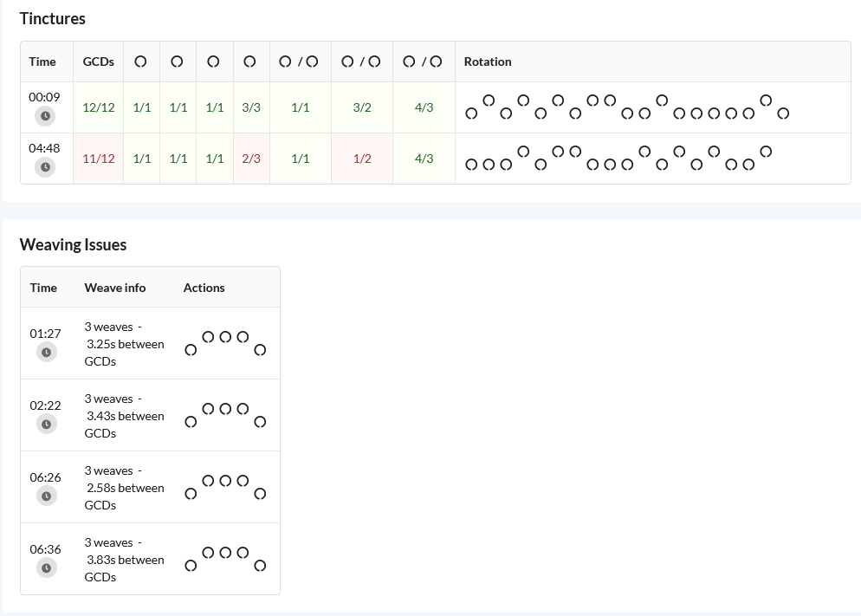
Task: Click the clock icon under 02:22
Action: pyautogui.click(x=47, y=425)
